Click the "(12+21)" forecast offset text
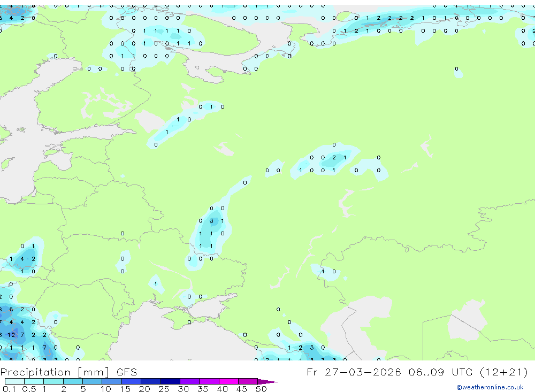The height and width of the screenshot is (392, 535). point(503,372)
